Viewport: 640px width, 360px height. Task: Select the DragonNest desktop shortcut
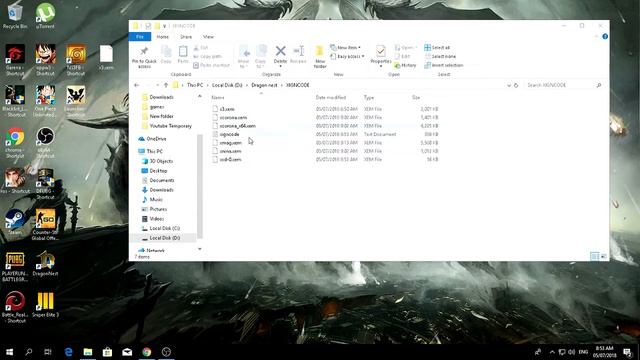click(x=45, y=264)
